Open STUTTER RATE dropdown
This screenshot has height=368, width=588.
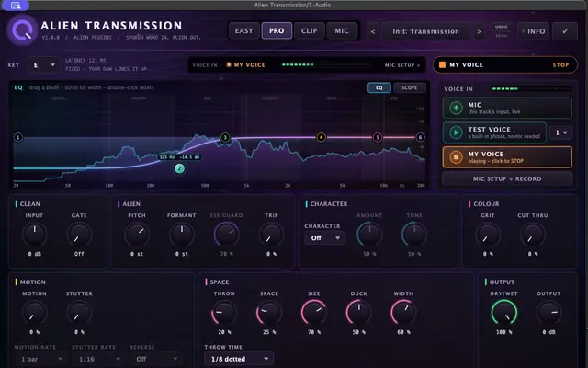point(98,359)
